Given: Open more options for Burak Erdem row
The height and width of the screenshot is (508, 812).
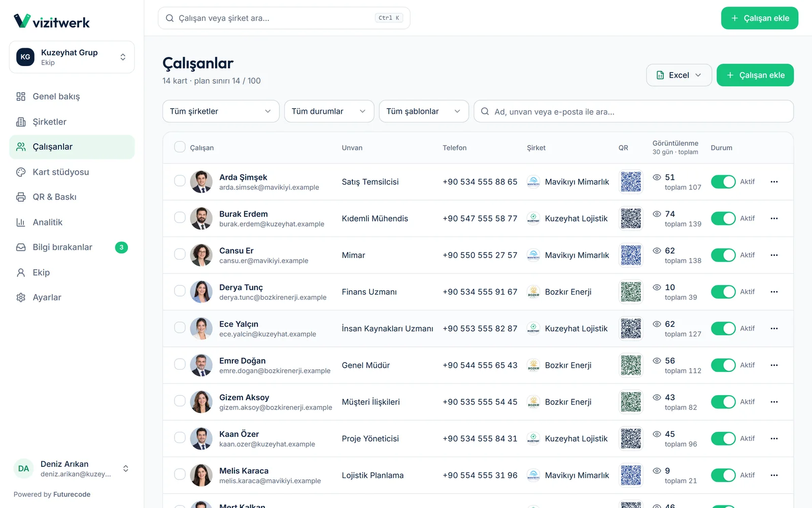Looking at the screenshot, I should tap(774, 218).
